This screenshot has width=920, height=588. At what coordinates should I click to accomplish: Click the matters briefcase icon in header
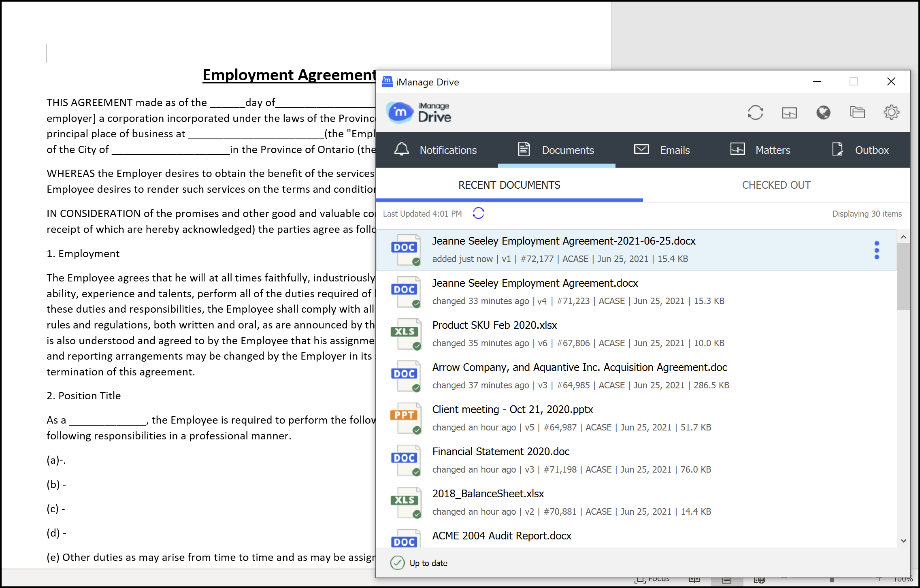click(789, 113)
